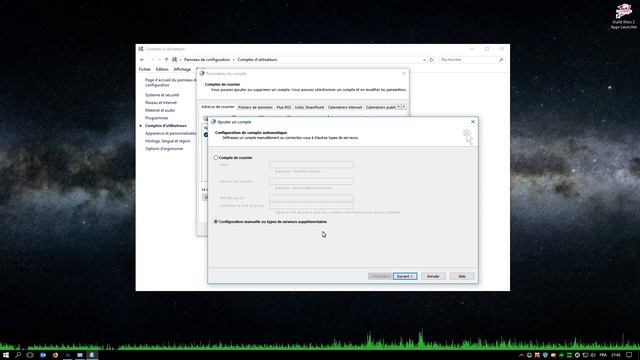Click the Précédent button
Screen dimensions: 640x360
(380, 276)
